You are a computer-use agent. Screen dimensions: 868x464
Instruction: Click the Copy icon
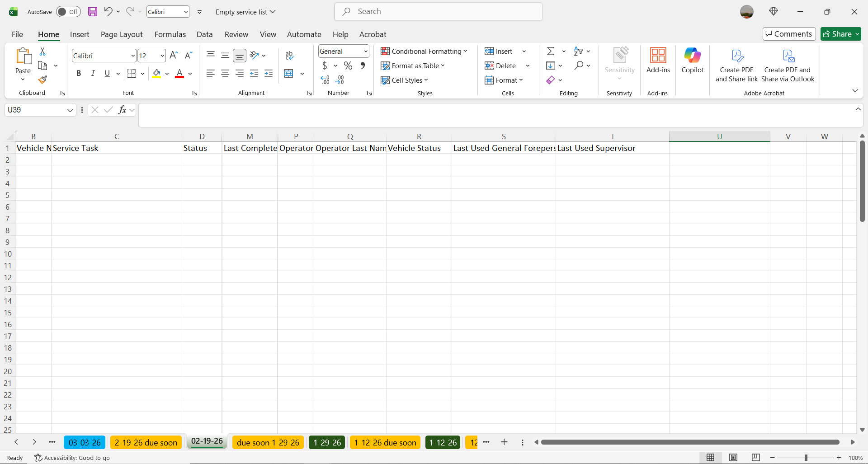42,66
